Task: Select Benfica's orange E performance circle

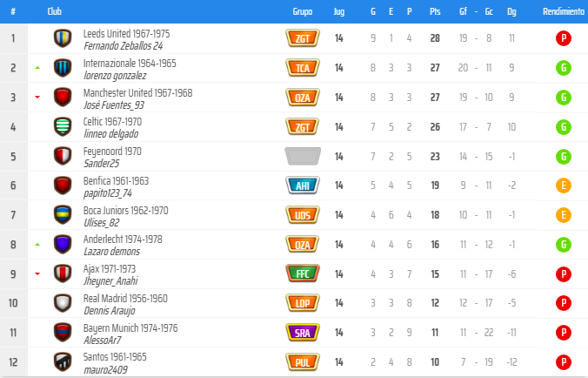Action: pyautogui.click(x=564, y=186)
